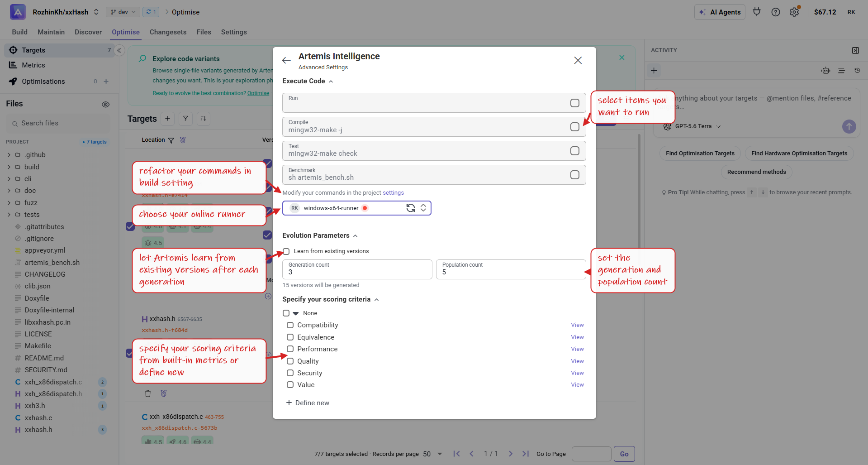Collapse the left sidebar with double chevron

pos(119,50)
